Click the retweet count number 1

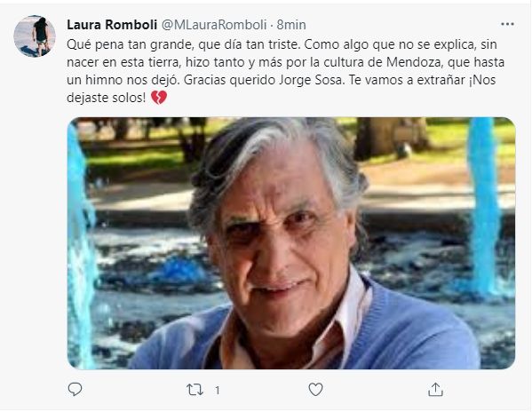pos(218,391)
